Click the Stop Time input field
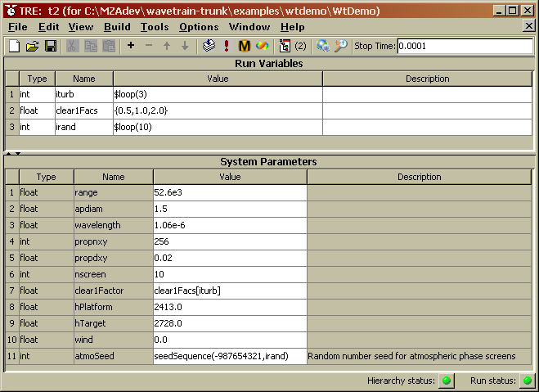Image resolution: width=539 pixels, height=392 pixels. (x=465, y=46)
